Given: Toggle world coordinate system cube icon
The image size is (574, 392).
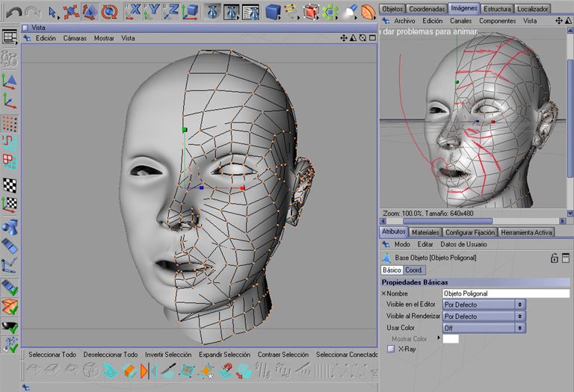Looking at the screenshot, I should point(190,11).
